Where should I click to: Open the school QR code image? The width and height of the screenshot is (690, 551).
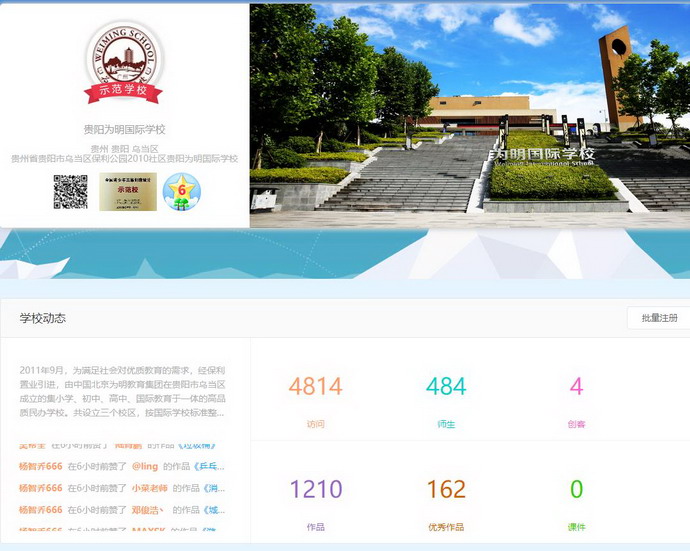click(70, 191)
